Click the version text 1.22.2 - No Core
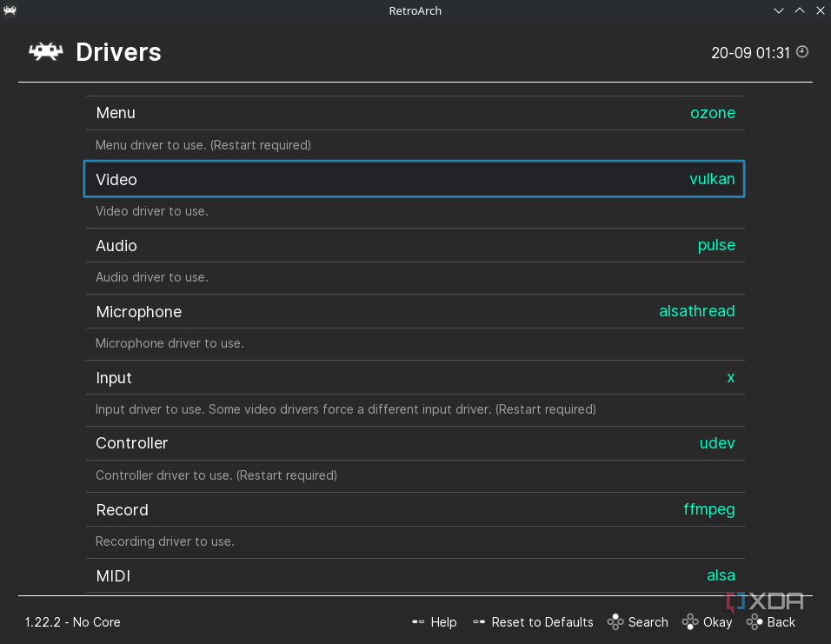831x644 pixels. tap(73, 621)
